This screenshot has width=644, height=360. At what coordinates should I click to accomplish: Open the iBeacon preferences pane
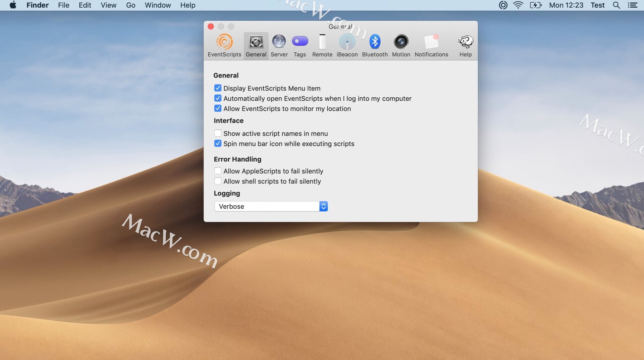point(347,46)
